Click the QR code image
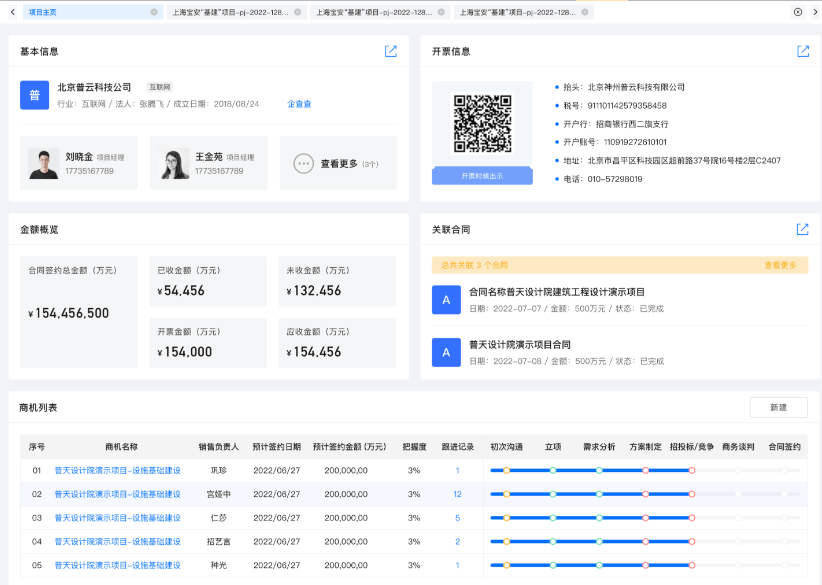Image resolution: width=822 pixels, height=585 pixels. point(482,123)
